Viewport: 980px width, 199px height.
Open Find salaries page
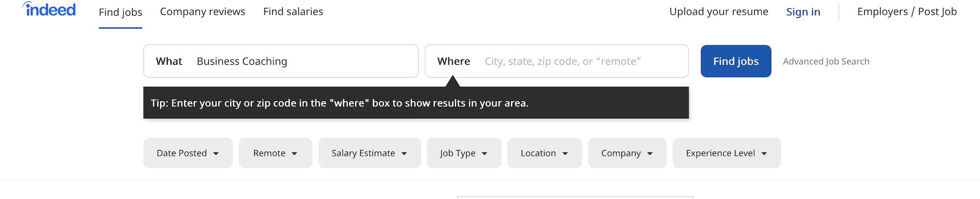click(293, 12)
